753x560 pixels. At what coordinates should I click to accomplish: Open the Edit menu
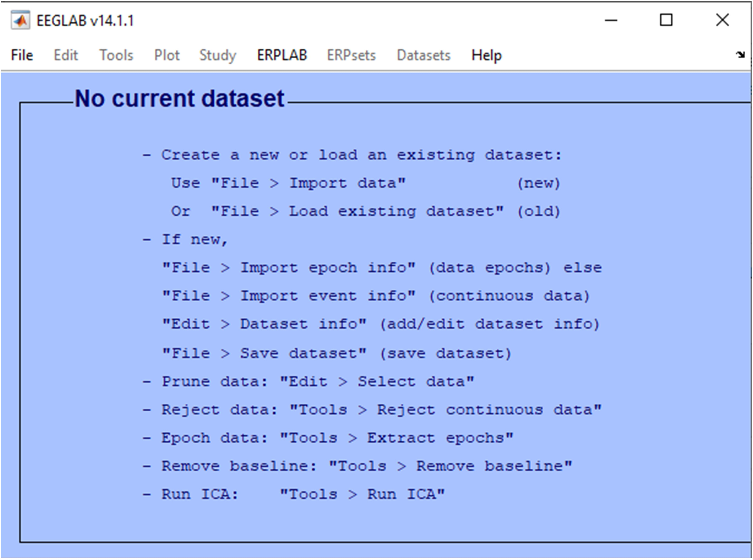click(x=66, y=55)
